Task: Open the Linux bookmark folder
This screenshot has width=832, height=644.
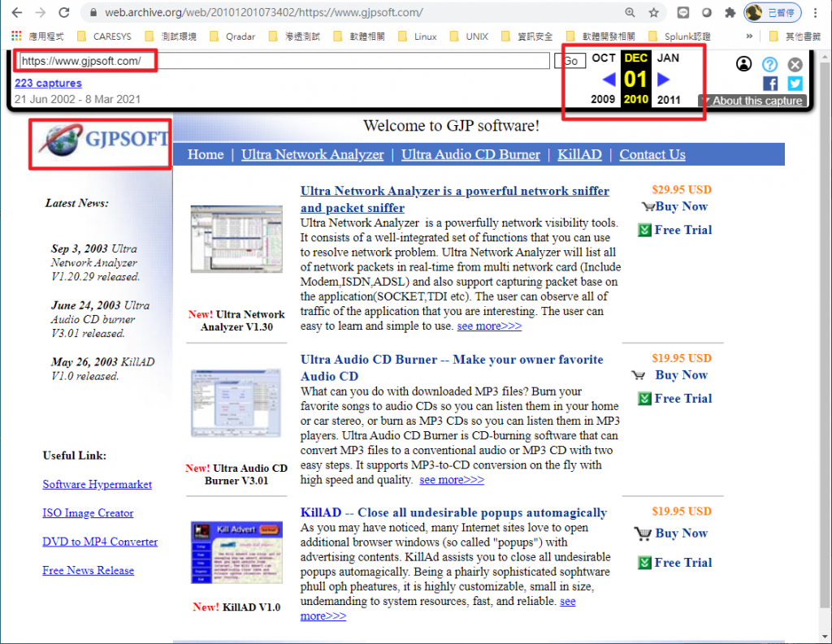Action: click(418, 36)
